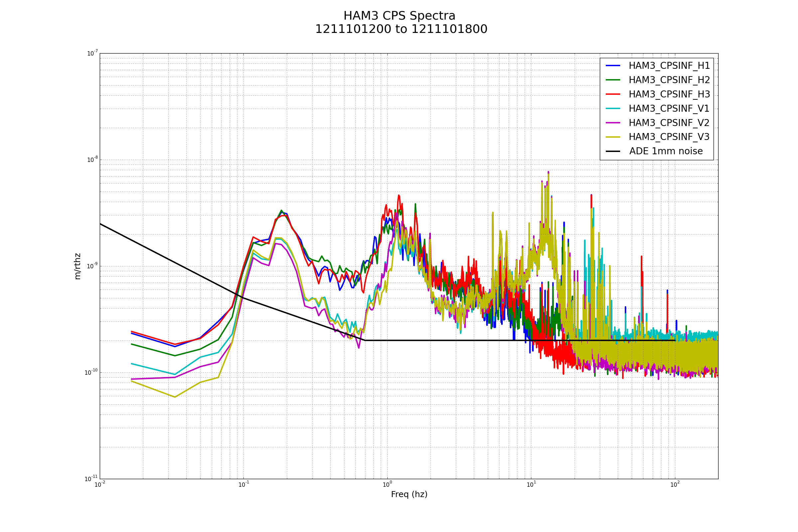Click the magenta V2 legend line swatch
The image size is (798, 532).
click(x=613, y=122)
